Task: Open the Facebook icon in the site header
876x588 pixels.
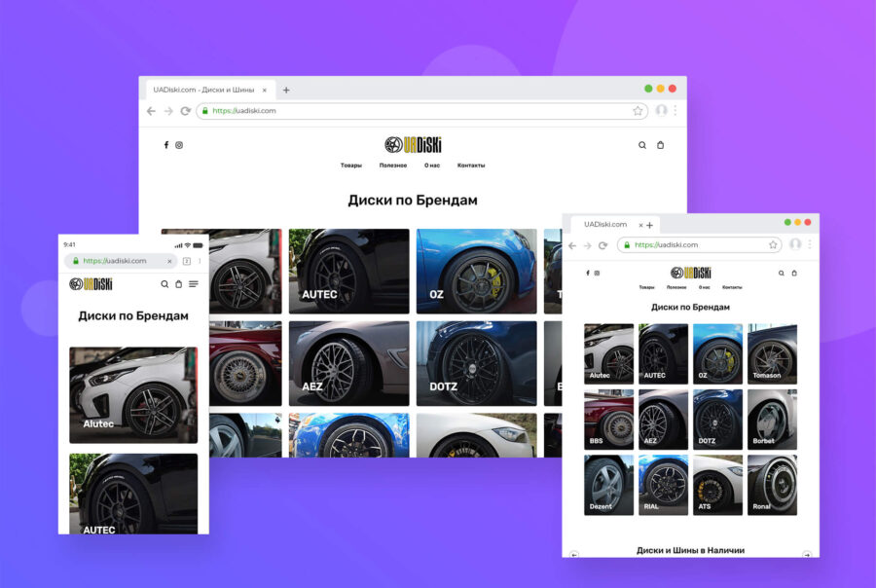Action: click(x=165, y=144)
